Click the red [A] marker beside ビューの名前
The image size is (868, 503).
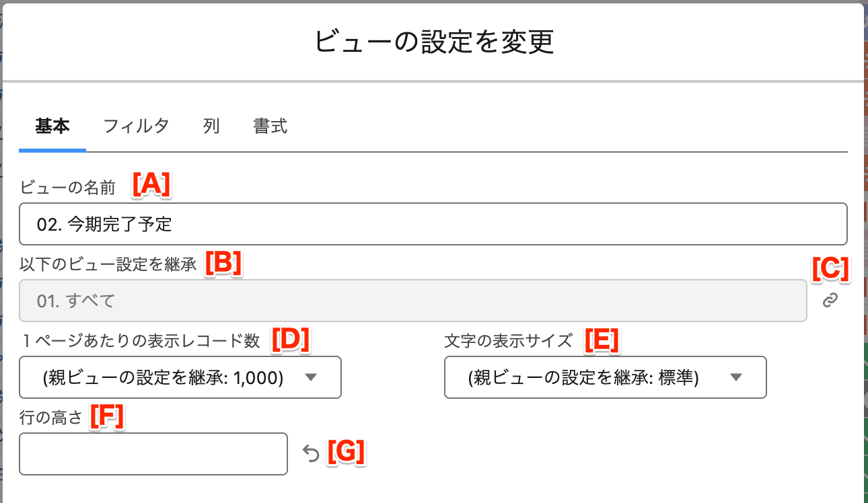[151, 185]
